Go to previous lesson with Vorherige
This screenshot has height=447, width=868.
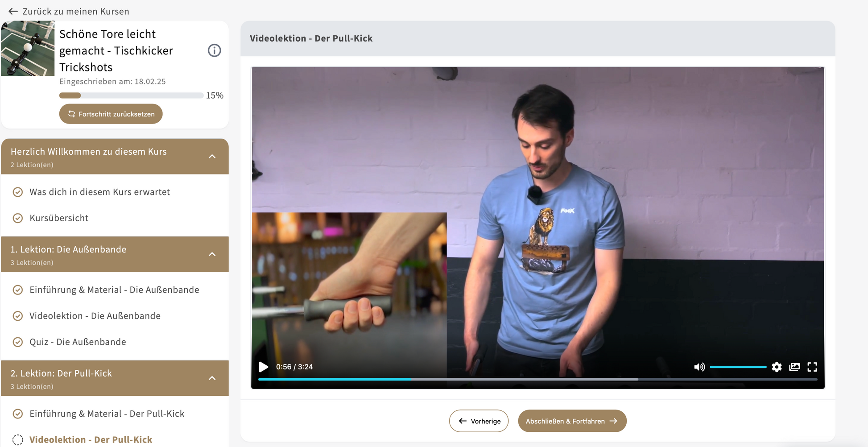click(x=479, y=421)
